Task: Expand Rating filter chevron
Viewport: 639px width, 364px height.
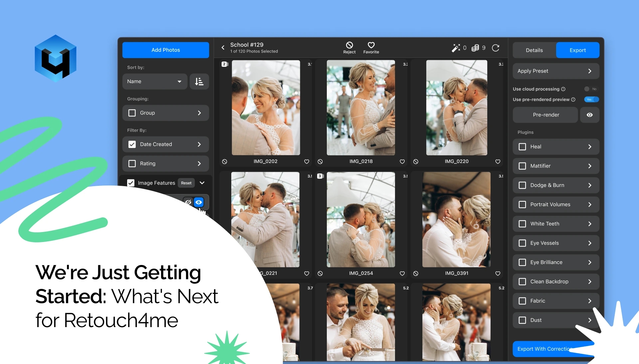Action: click(x=199, y=164)
